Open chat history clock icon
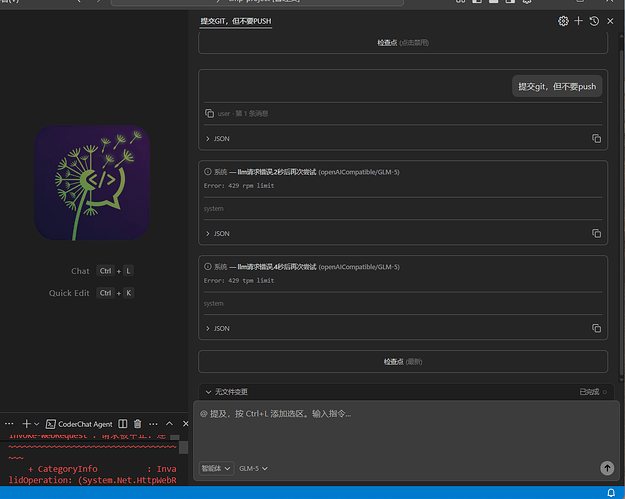The width and height of the screenshot is (625, 499). tap(594, 21)
